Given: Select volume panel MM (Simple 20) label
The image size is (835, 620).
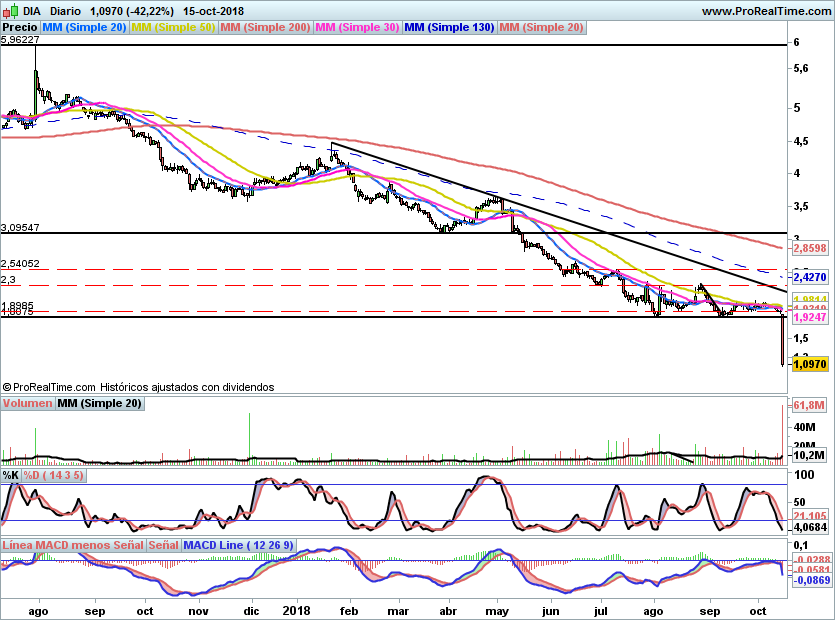Looking at the screenshot, I should [x=100, y=403].
